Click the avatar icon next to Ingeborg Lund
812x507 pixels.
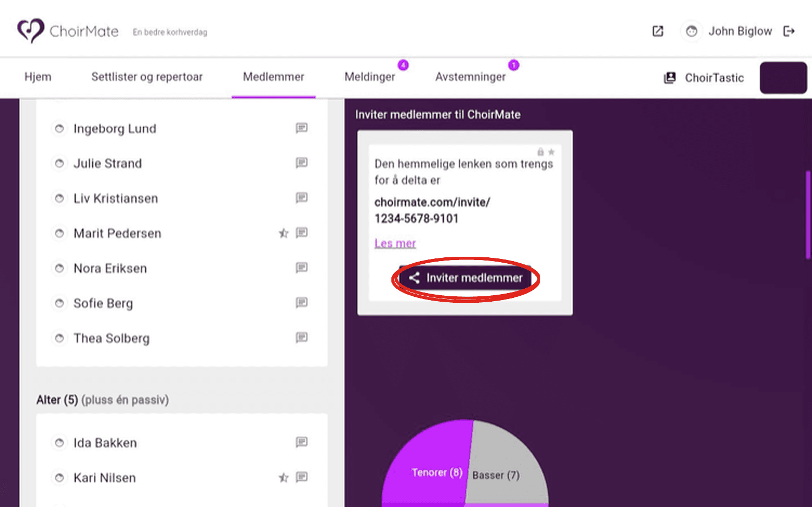coord(60,129)
